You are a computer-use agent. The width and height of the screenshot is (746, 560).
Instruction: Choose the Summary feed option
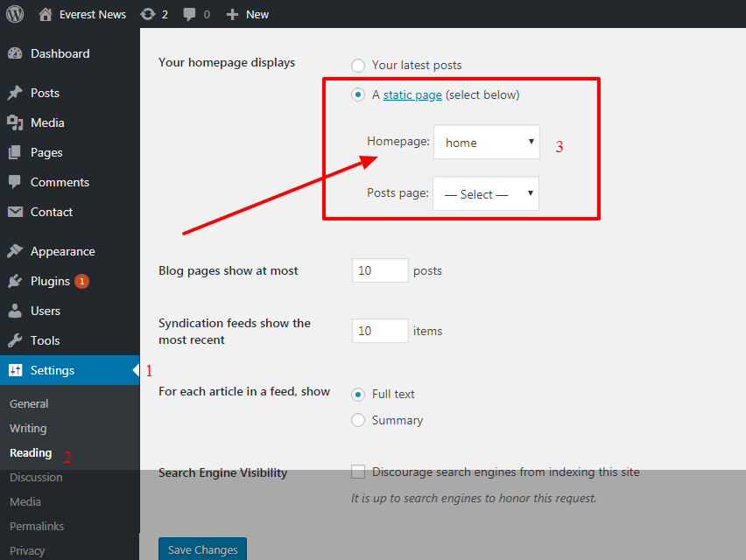(x=358, y=420)
